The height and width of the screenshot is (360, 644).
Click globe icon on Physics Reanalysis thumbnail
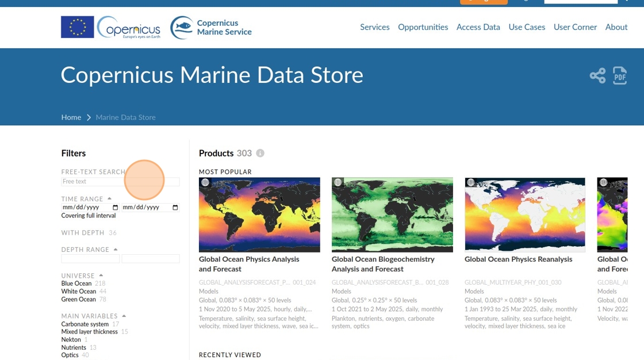[x=471, y=182]
